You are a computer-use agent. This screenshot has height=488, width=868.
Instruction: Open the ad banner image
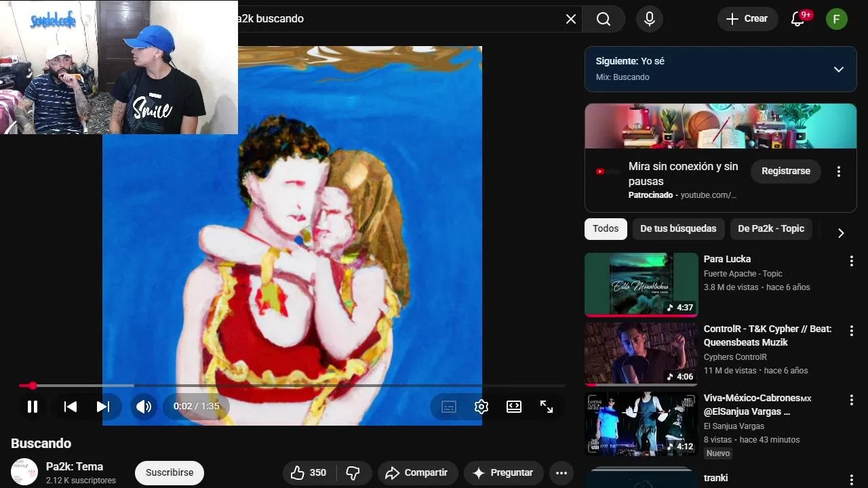[721, 126]
